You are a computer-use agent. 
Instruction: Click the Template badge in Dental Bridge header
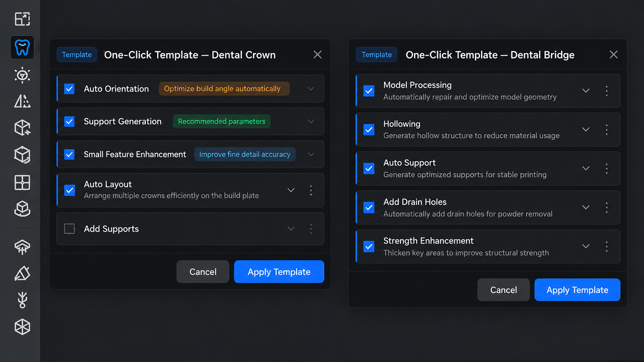[376, 55]
